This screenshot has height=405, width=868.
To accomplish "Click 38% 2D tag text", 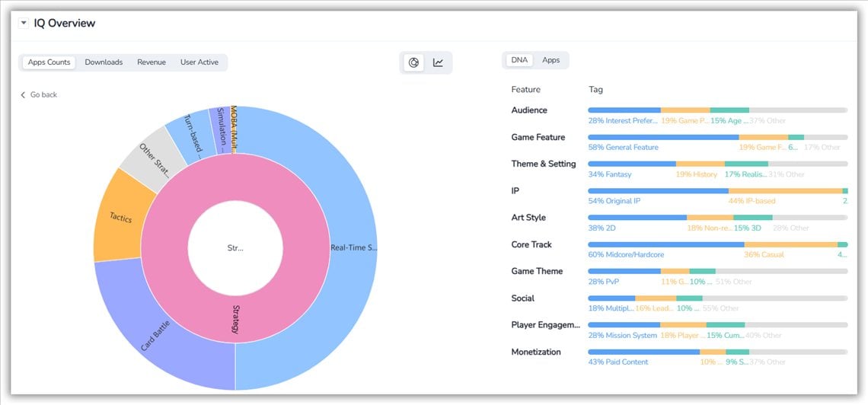I will 602,228.
